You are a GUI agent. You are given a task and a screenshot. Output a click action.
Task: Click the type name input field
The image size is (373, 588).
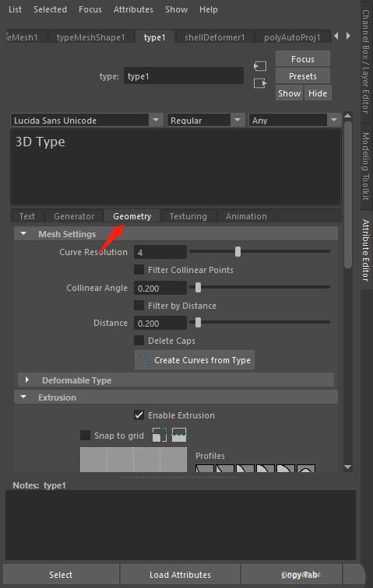[x=184, y=76]
